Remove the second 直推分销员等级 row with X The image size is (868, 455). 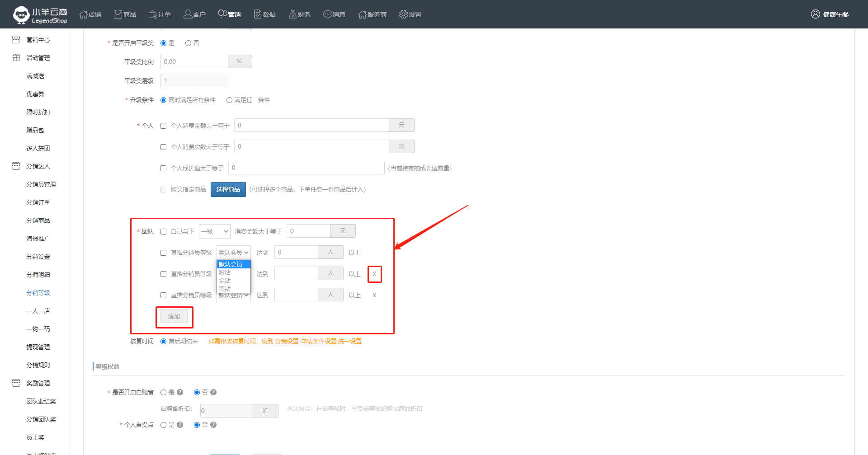[x=374, y=274]
